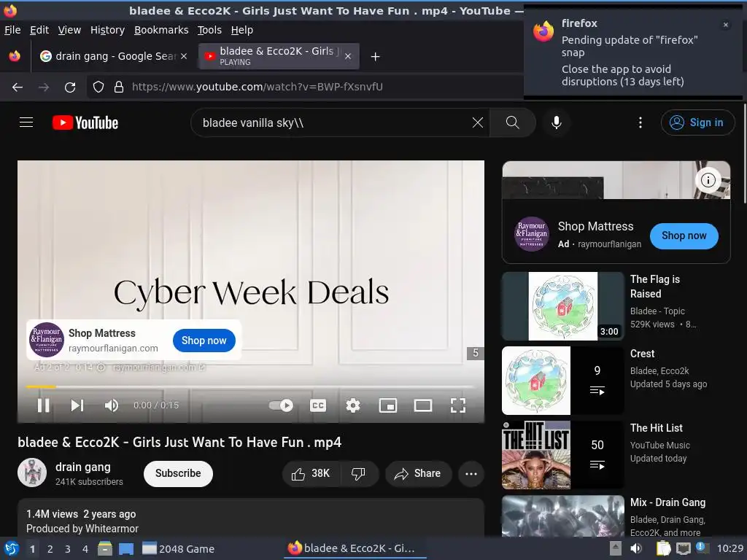This screenshot has width=747, height=560.
Task: Open Mix - Drain Gang
Action: [562, 516]
